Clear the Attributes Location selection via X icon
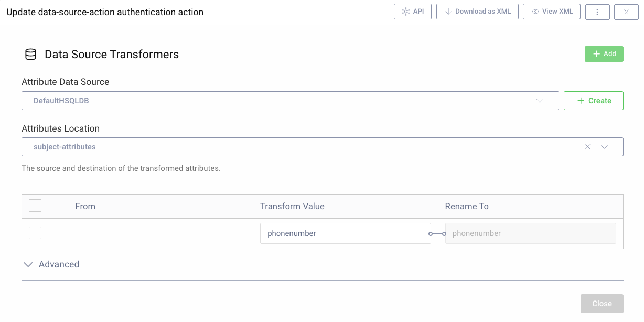The height and width of the screenshot is (322, 644). 587,147
